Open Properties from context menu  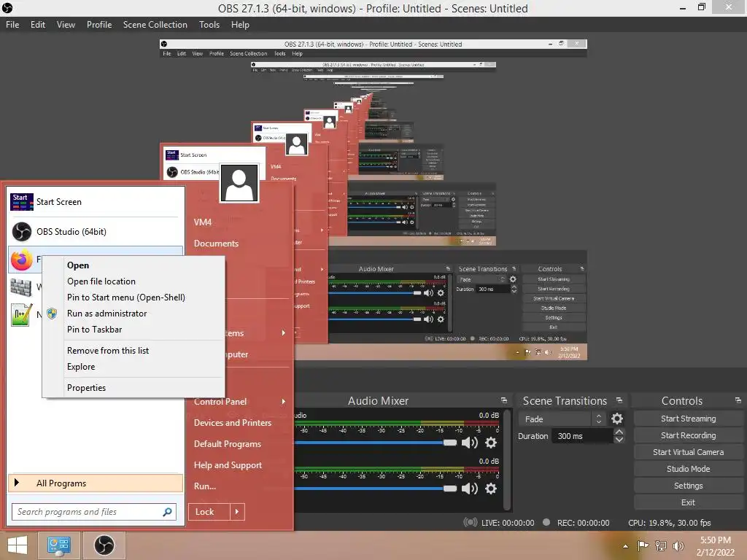[133, 388]
